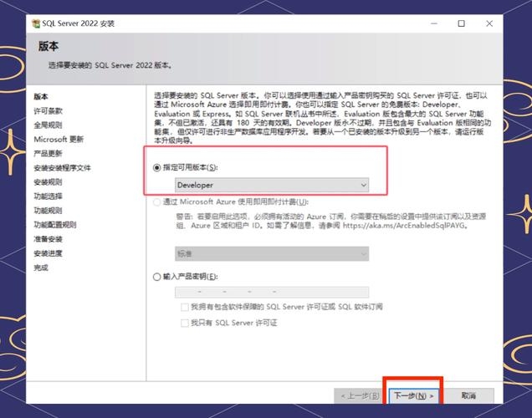This screenshot has height=418, width=532.
Task: Open the disabled 标准 Azure edition dropdown
Action: pos(272,253)
